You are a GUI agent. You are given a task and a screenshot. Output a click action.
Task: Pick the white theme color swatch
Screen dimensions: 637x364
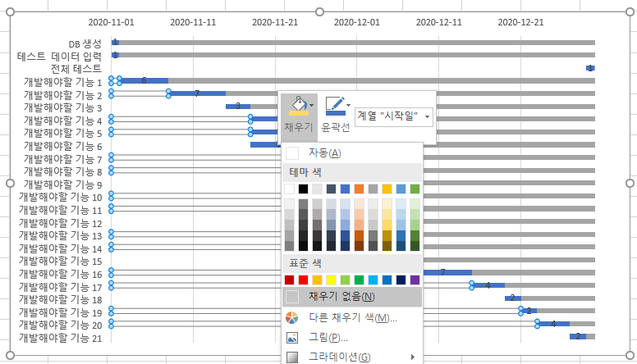[x=290, y=189]
